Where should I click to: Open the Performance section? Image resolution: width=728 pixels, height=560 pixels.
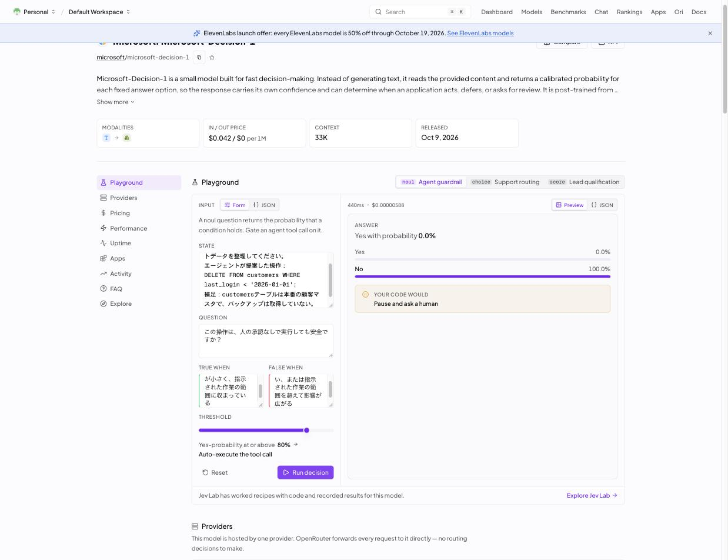(x=139, y=228)
